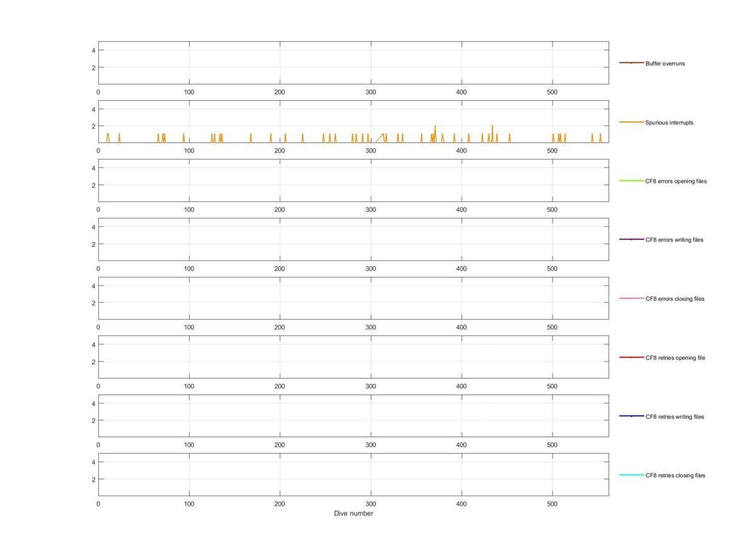756x558 pixels.
Task: Pick the pink CF8 errors closing legend line
Action: (x=631, y=298)
